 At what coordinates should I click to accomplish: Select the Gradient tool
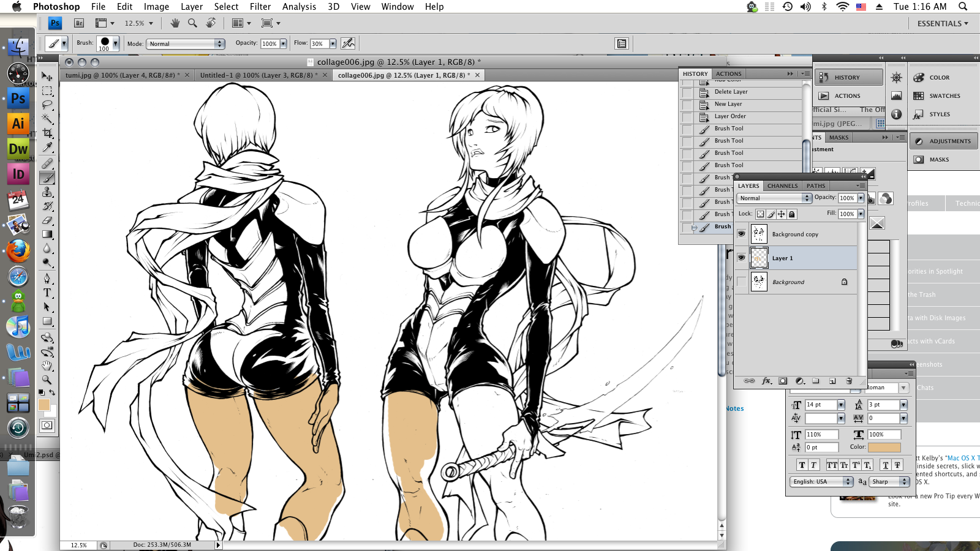tap(47, 234)
